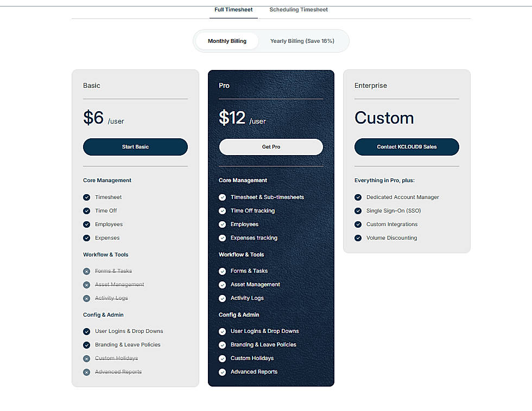Click check icon next to Expenses tracking
This screenshot has height=411, width=532.
[x=222, y=238]
